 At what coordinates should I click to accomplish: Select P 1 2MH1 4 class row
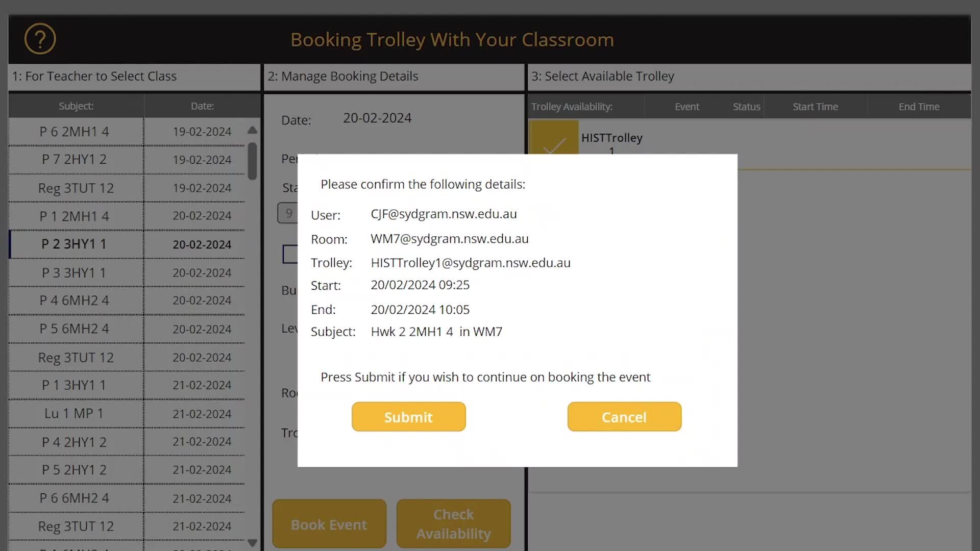pyautogui.click(x=75, y=216)
